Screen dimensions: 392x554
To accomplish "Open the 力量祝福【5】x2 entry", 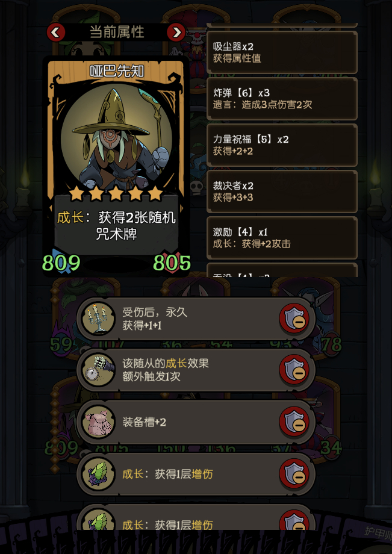I will pyautogui.click(x=282, y=145).
